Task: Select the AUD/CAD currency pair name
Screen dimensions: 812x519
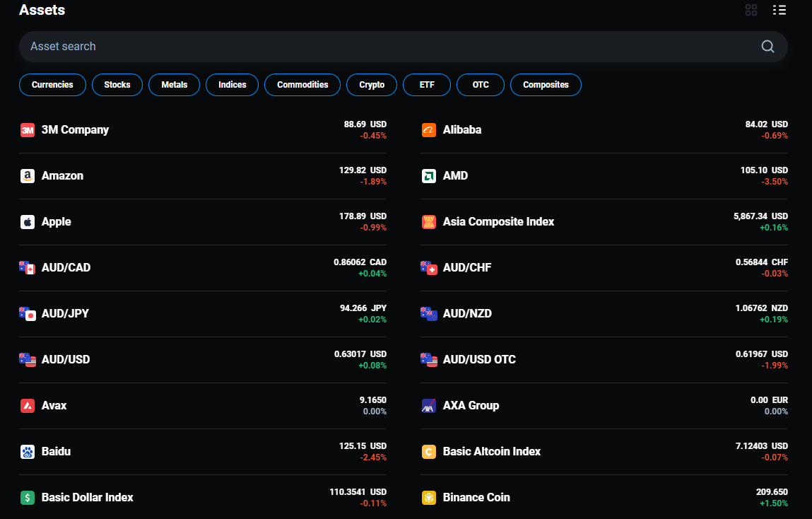Action: (x=66, y=268)
